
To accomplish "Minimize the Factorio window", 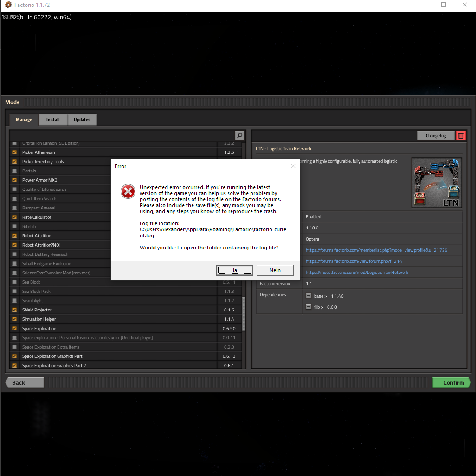I will tap(423, 5).
